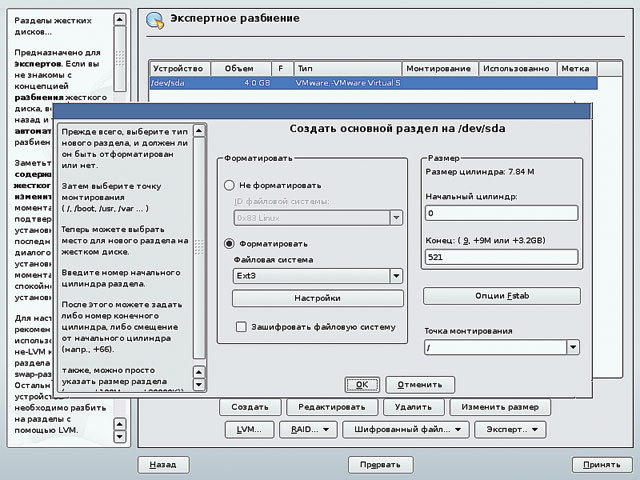Viewport: 640px width, 480px height.
Task: Click the 'Создать' button
Action: 250,407
